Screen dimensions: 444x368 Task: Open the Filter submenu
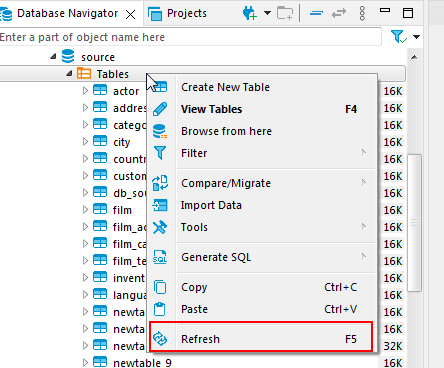point(262,153)
